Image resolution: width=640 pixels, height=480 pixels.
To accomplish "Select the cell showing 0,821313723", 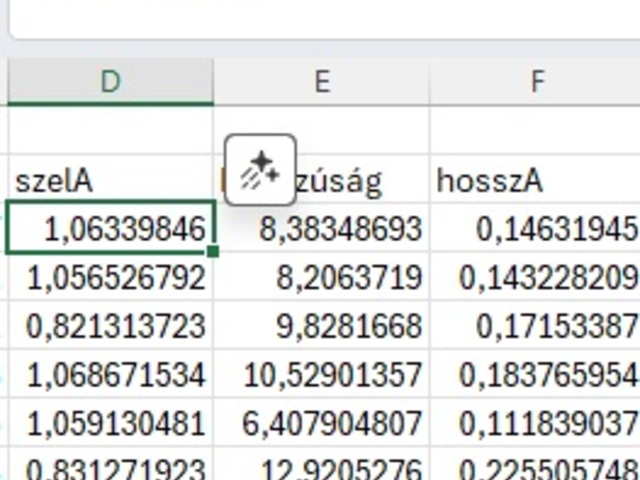I will click(110, 325).
